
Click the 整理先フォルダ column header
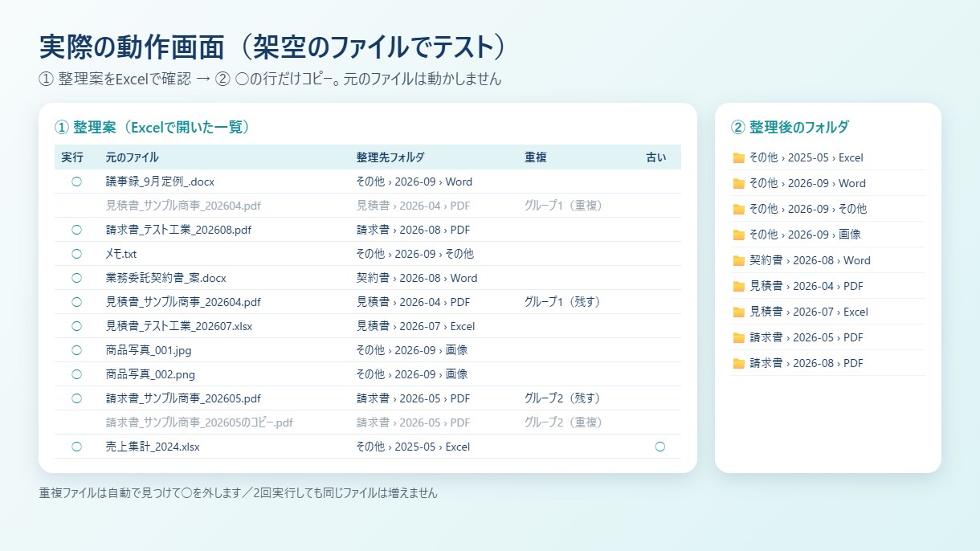point(390,157)
